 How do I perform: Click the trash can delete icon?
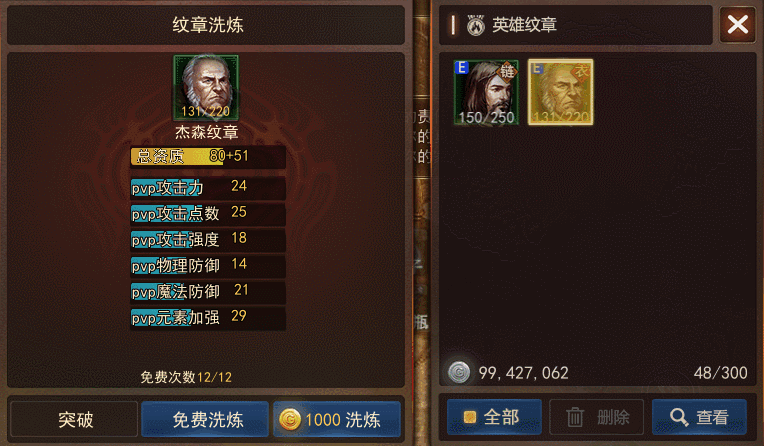point(575,417)
